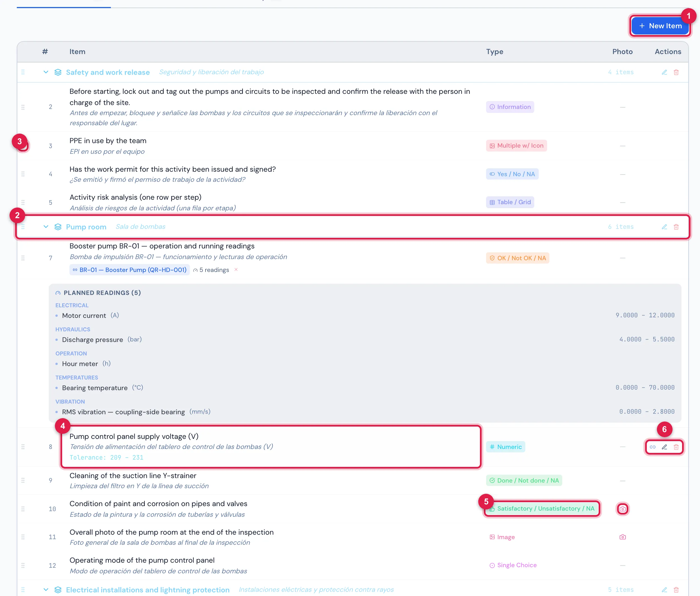Click the Multiple w/ Icon type badge
The image size is (700, 596).
(516, 146)
